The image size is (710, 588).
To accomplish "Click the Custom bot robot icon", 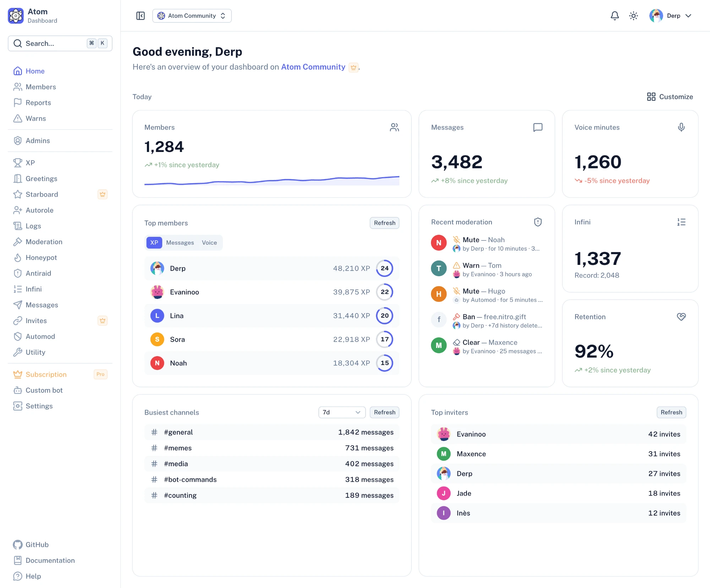I will (x=18, y=390).
